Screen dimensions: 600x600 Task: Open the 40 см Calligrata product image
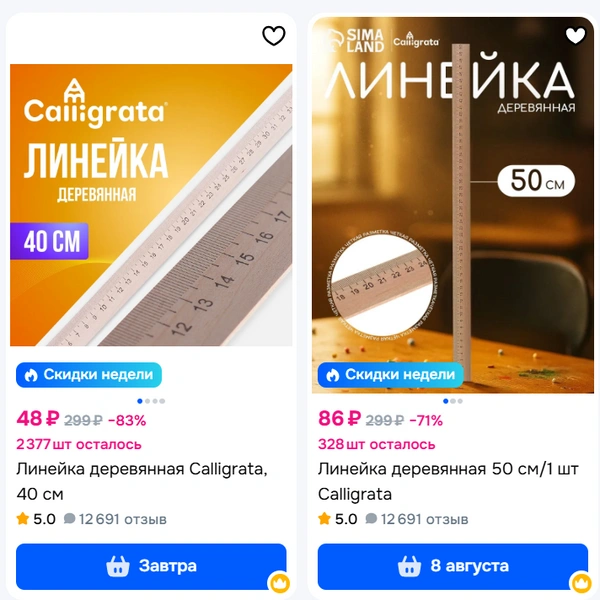pyautogui.click(x=151, y=205)
